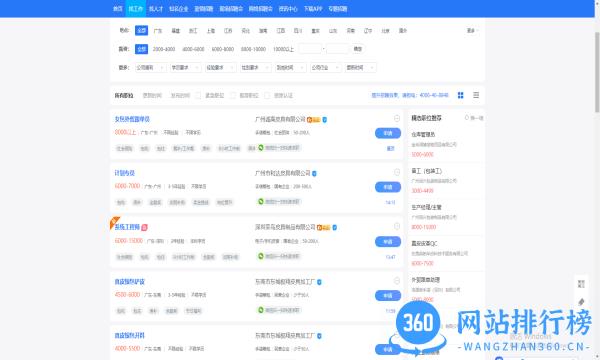This screenshot has width=600, height=360.
Task: Open 下载APP in the top navigation
Action: pyautogui.click(x=313, y=8)
